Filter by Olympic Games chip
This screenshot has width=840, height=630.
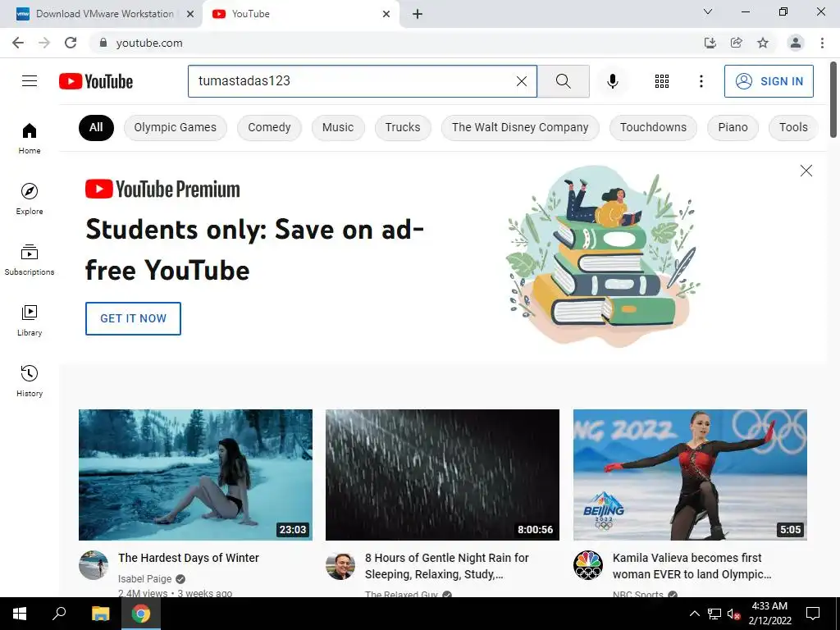point(176,127)
